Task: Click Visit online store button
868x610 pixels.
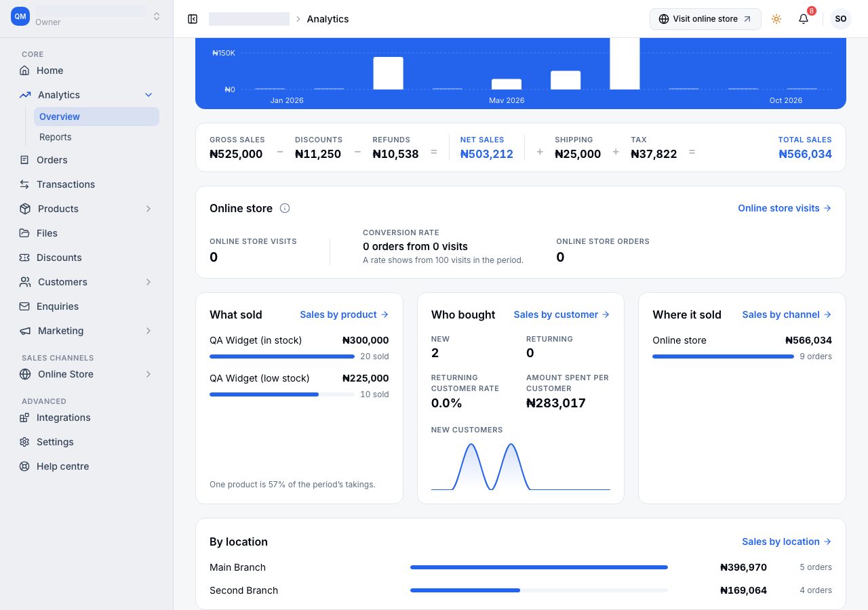Action: pos(705,19)
